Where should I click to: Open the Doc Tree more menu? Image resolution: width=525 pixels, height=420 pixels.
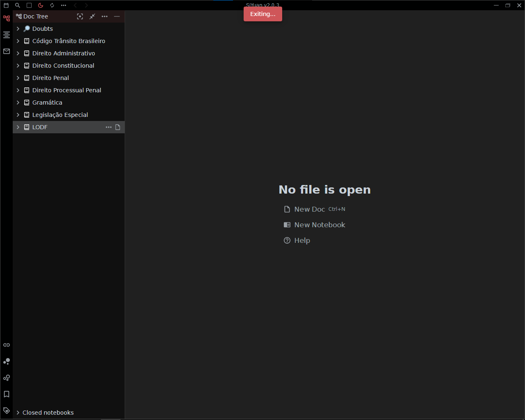point(105,16)
